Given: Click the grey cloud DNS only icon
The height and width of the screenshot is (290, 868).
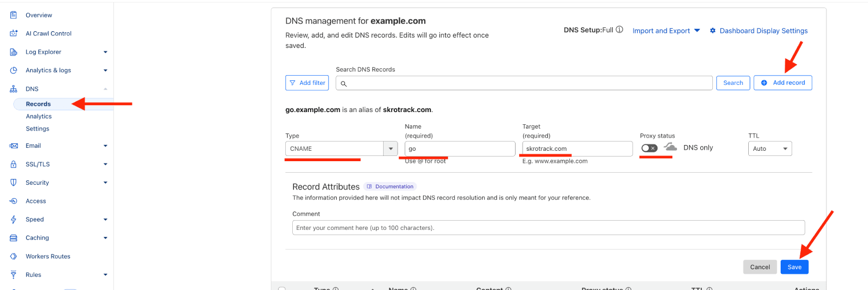Looking at the screenshot, I should click(x=670, y=147).
